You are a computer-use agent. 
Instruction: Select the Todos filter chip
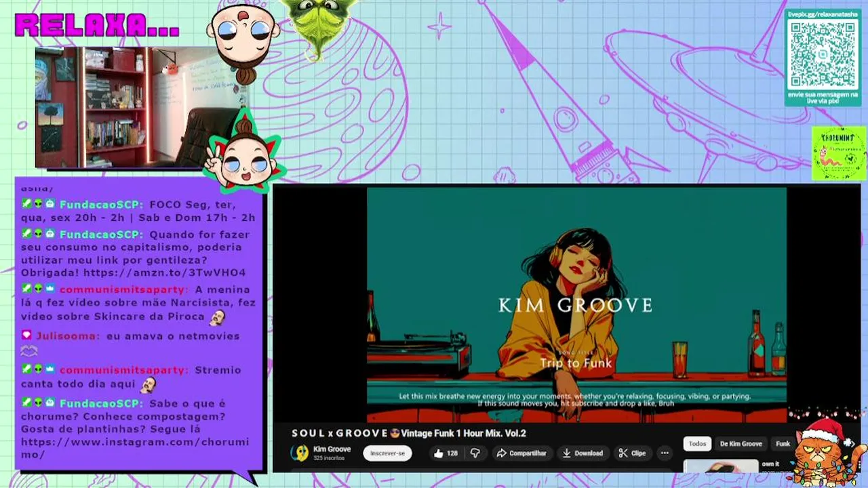pos(697,444)
